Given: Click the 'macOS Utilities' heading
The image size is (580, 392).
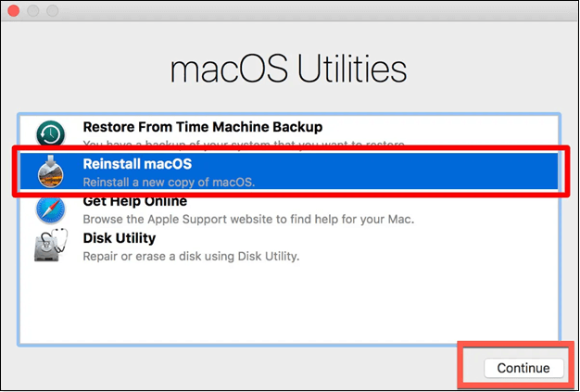Looking at the screenshot, I should (x=288, y=70).
